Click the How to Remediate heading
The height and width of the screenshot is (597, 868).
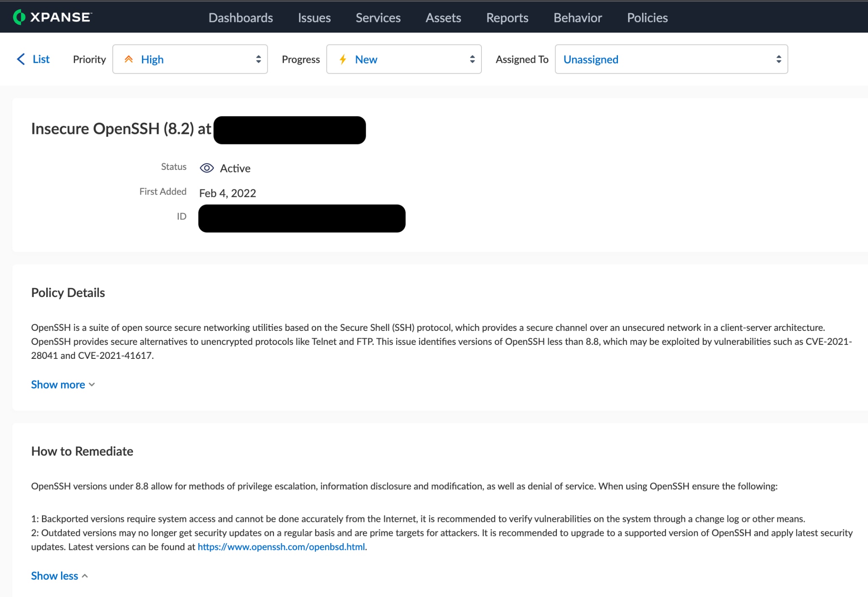pos(82,451)
